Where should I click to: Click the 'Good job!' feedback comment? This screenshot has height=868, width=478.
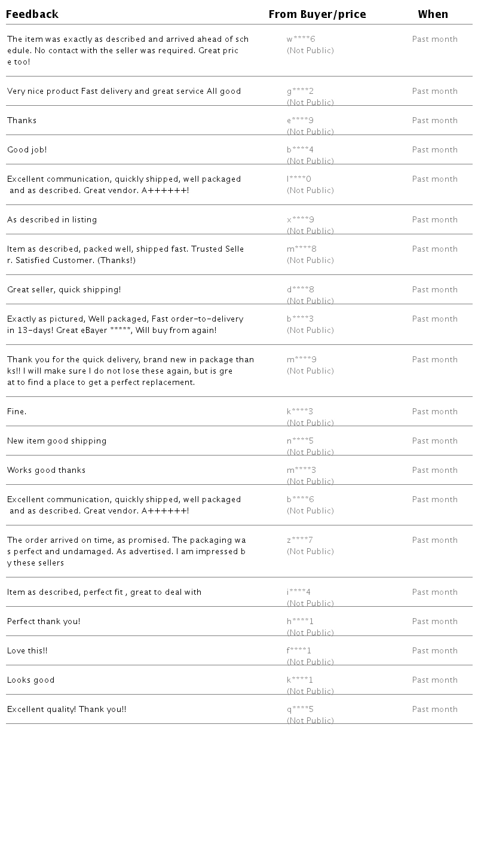click(27, 150)
